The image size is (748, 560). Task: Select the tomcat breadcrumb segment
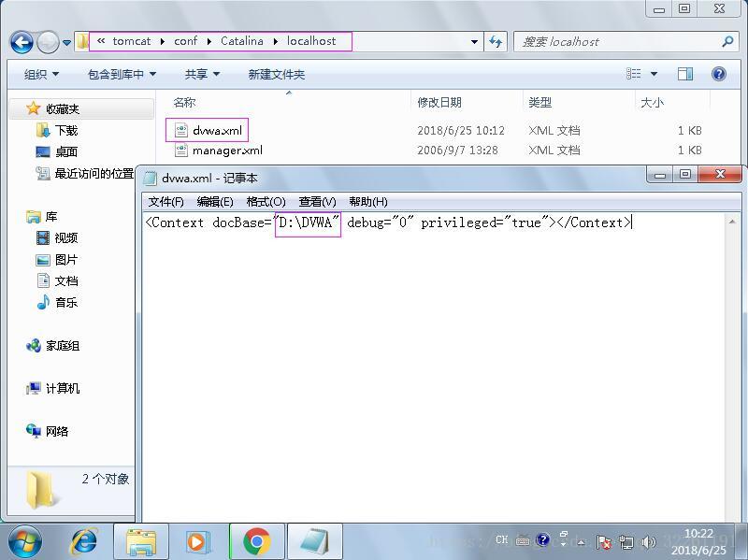tap(132, 41)
